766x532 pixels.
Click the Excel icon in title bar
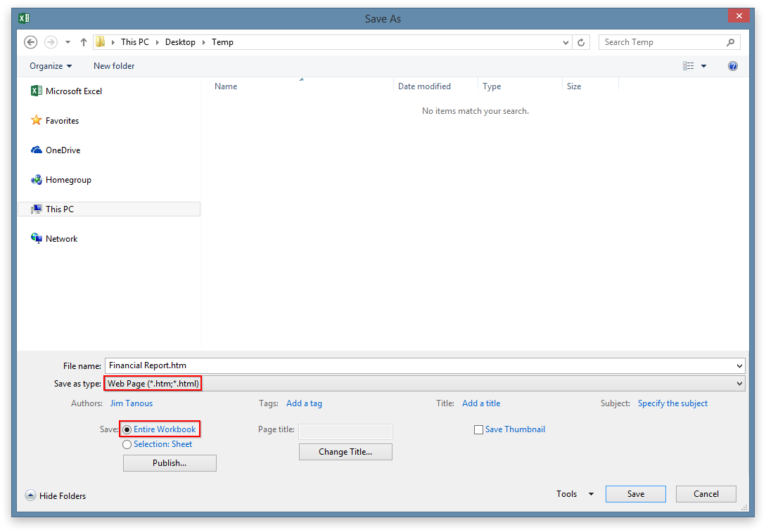23,18
